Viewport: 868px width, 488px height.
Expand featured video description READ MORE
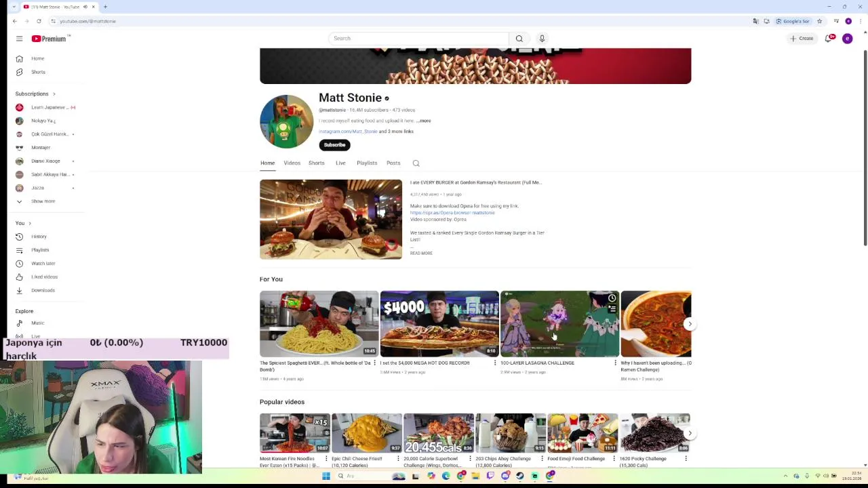421,253
